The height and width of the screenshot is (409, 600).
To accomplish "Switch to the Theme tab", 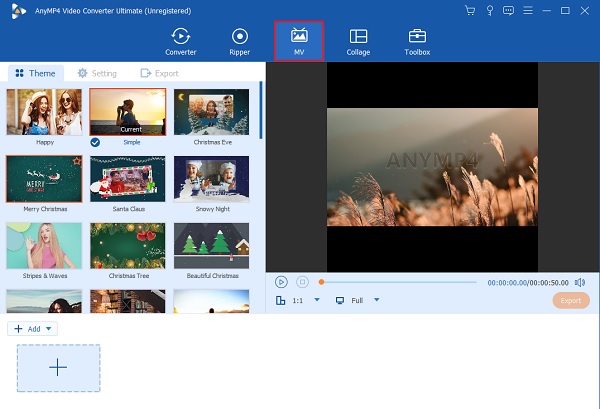I will coord(35,73).
